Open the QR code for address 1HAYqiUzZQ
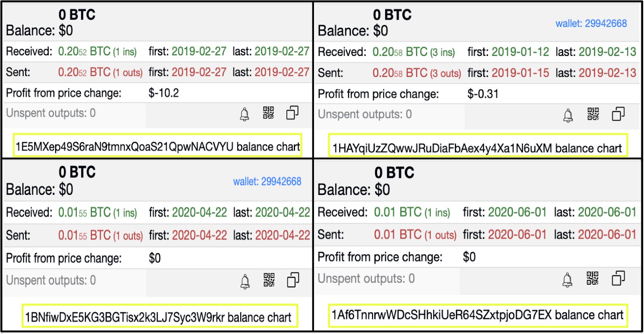 [x=593, y=114]
